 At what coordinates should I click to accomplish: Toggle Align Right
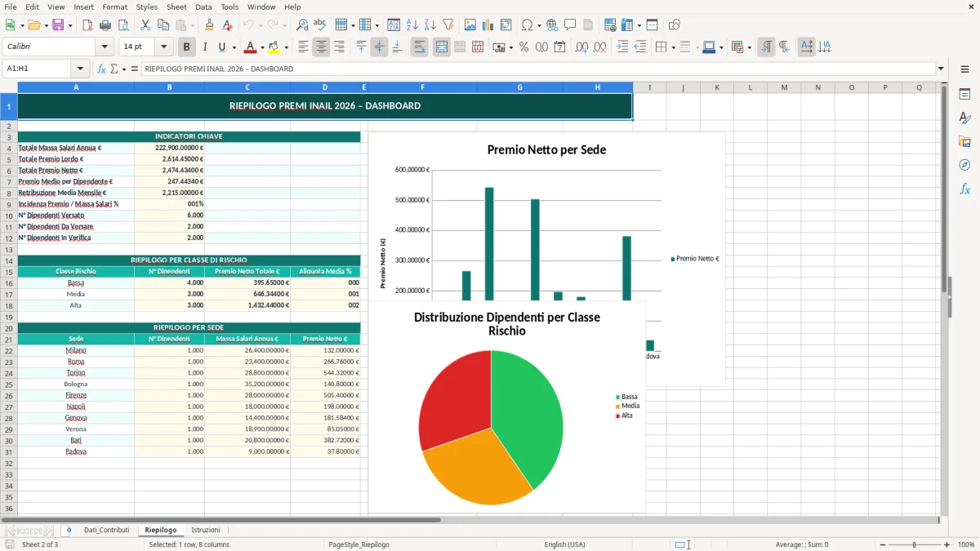(x=340, y=47)
